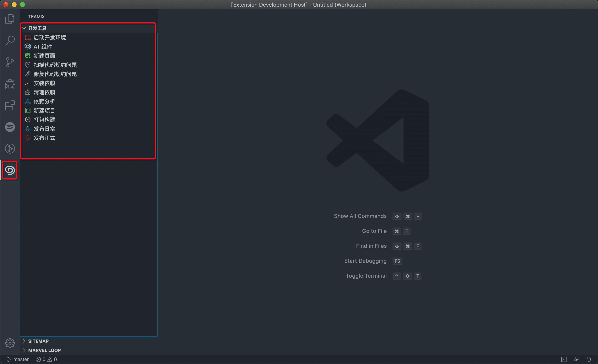Click the Find in Files hint text

[371, 246]
